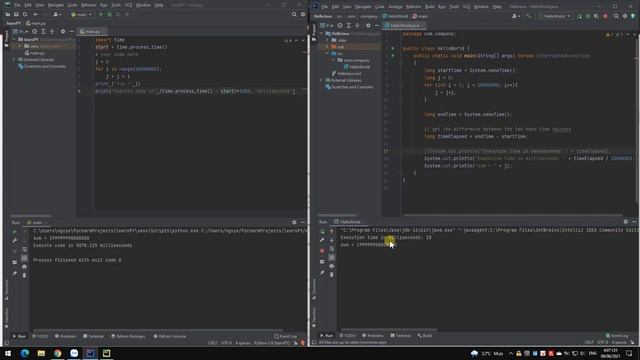
Task: Rerun main in PyCharm Run panel
Action: point(15,231)
